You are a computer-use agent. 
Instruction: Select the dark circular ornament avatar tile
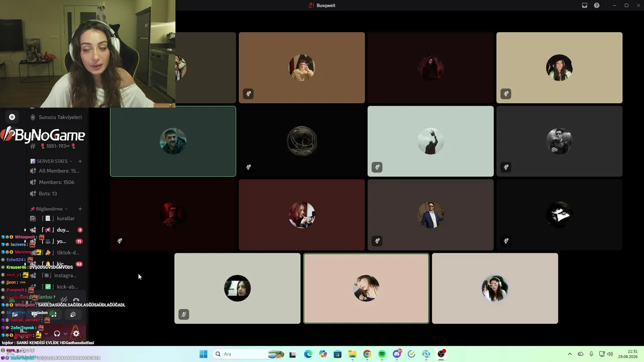coord(302,141)
